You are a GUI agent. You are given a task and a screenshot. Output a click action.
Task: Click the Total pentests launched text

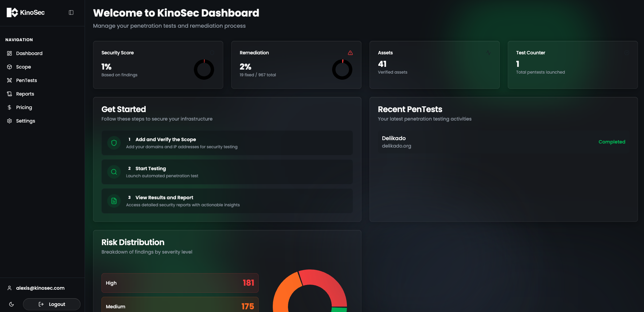pos(540,72)
